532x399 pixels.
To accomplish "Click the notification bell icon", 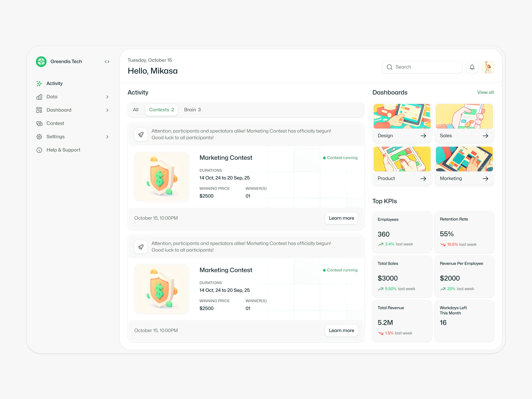I will click(x=472, y=67).
